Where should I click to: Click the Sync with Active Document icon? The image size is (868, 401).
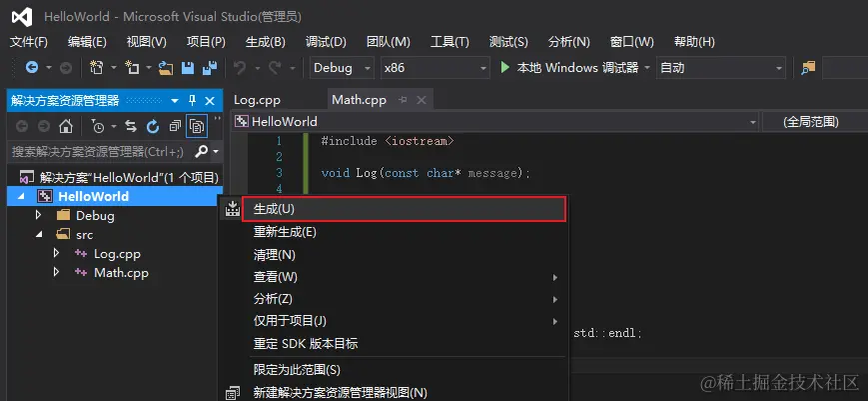pyautogui.click(x=131, y=126)
